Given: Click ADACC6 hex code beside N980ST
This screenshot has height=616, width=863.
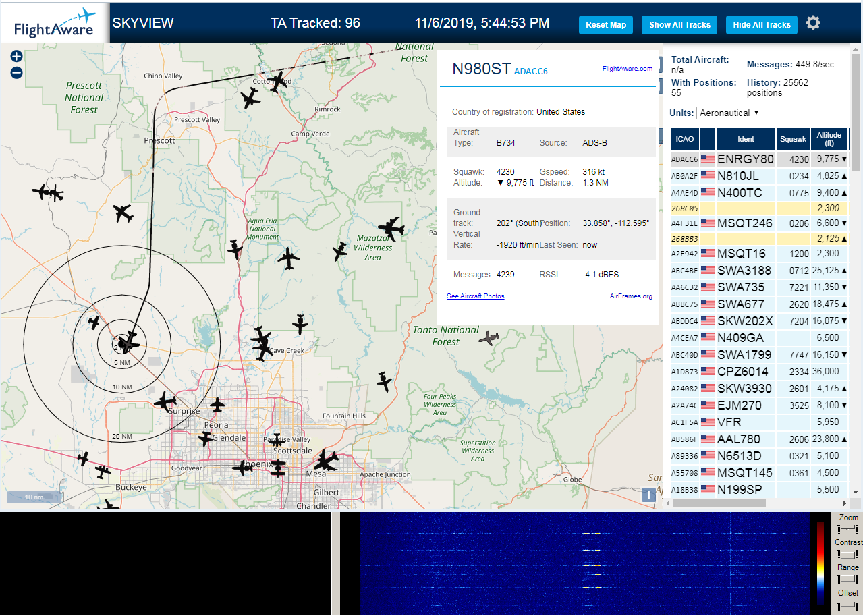Looking at the screenshot, I should coord(531,71).
